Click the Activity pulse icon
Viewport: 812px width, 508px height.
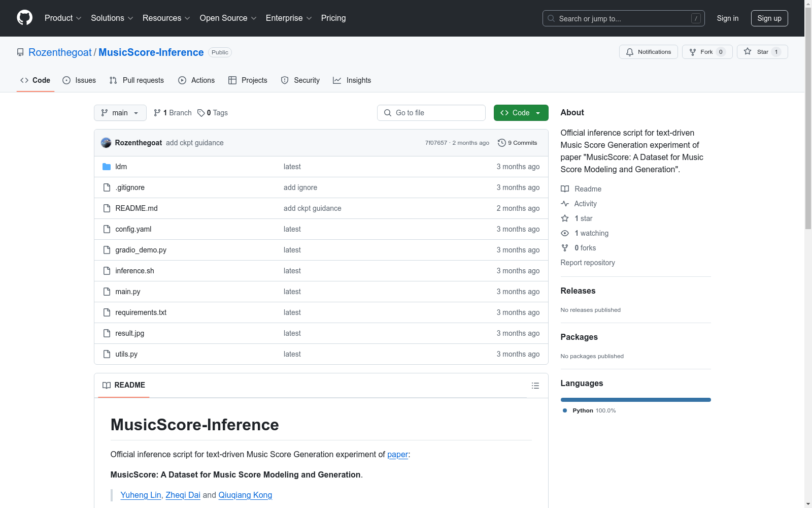point(565,204)
